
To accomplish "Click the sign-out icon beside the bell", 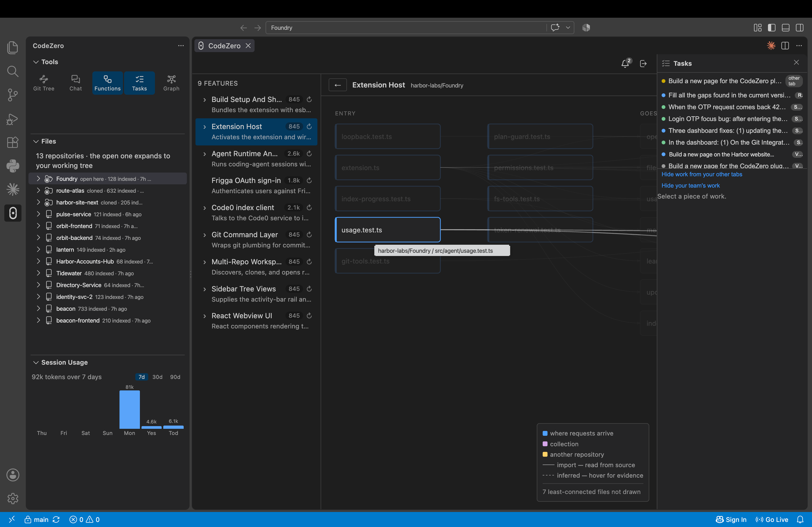I will point(643,63).
